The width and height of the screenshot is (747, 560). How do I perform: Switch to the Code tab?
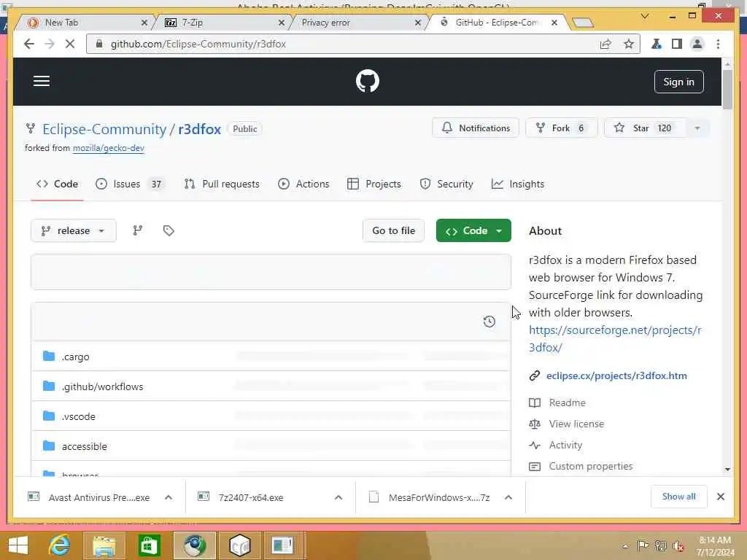[x=57, y=184]
